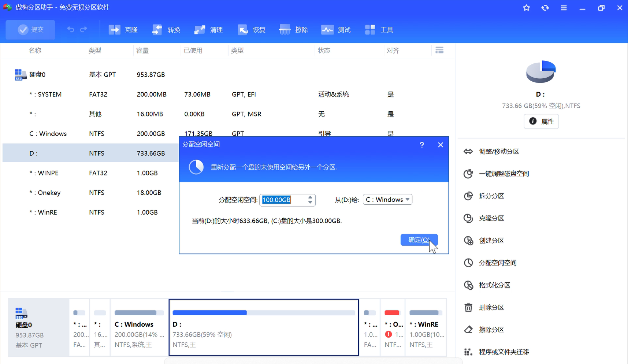Select C : Windows block in disk map
628x364 pixels.
[139, 327]
